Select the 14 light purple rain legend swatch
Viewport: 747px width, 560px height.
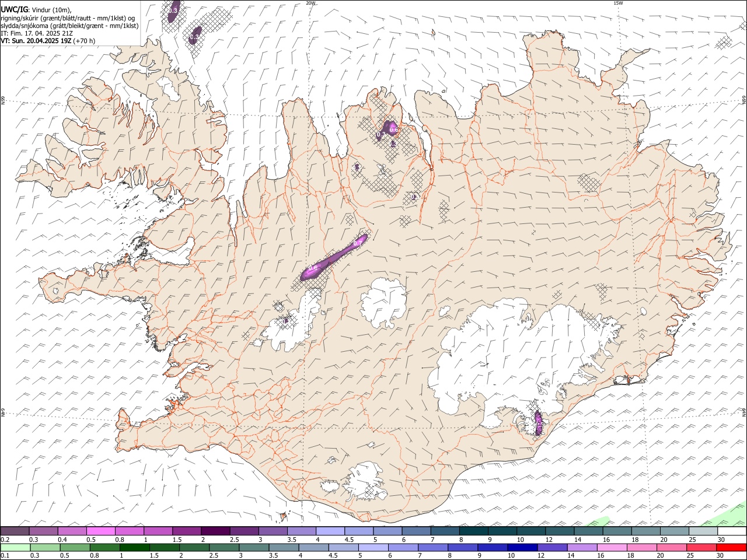tap(582, 547)
